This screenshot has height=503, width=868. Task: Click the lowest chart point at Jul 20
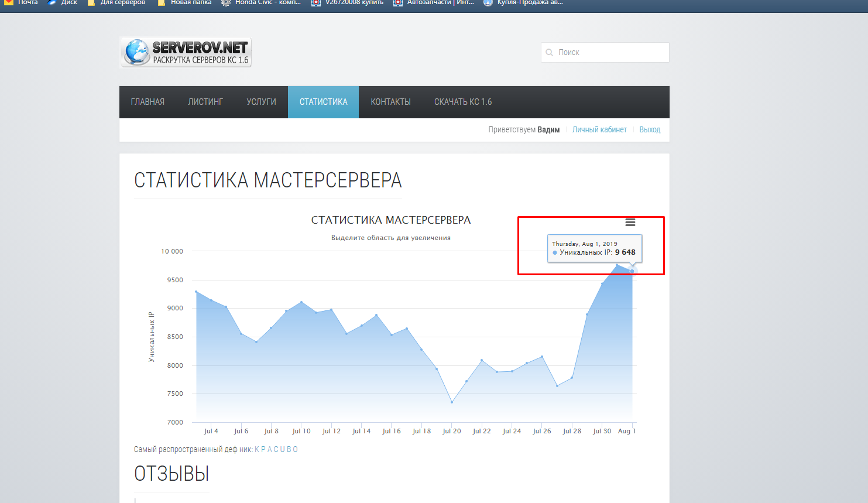[452, 402]
